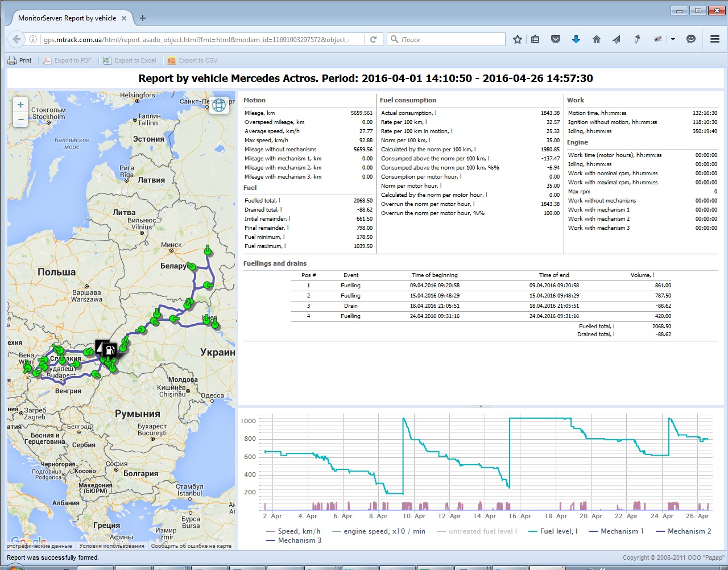Go back with browser back arrow
Screen dimensions: 728x570
(x=16, y=39)
